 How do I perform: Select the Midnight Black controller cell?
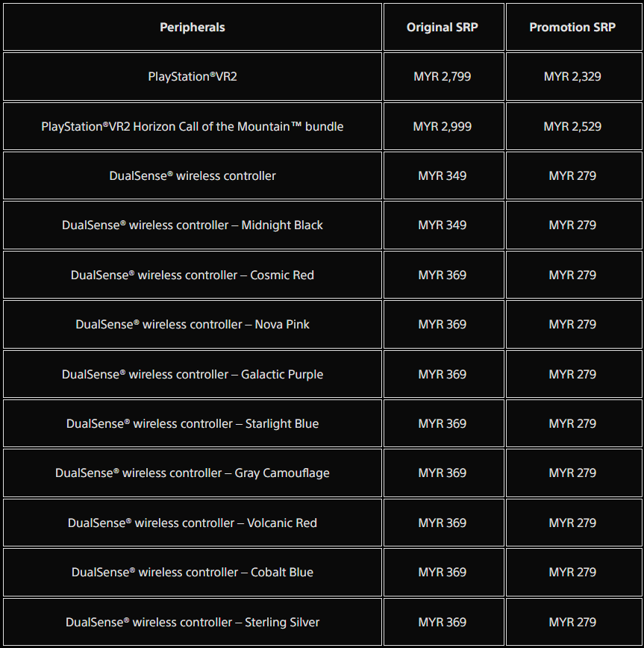click(x=192, y=225)
